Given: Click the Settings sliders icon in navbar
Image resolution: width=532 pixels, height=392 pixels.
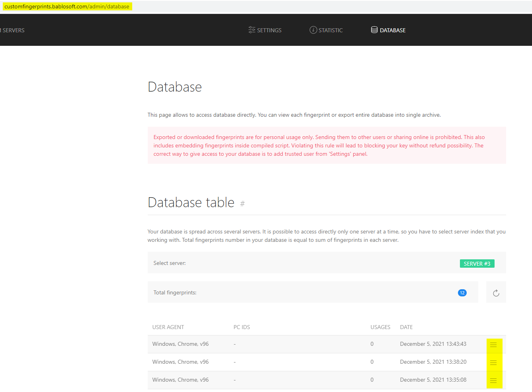Looking at the screenshot, I should [x=252, y=30].
